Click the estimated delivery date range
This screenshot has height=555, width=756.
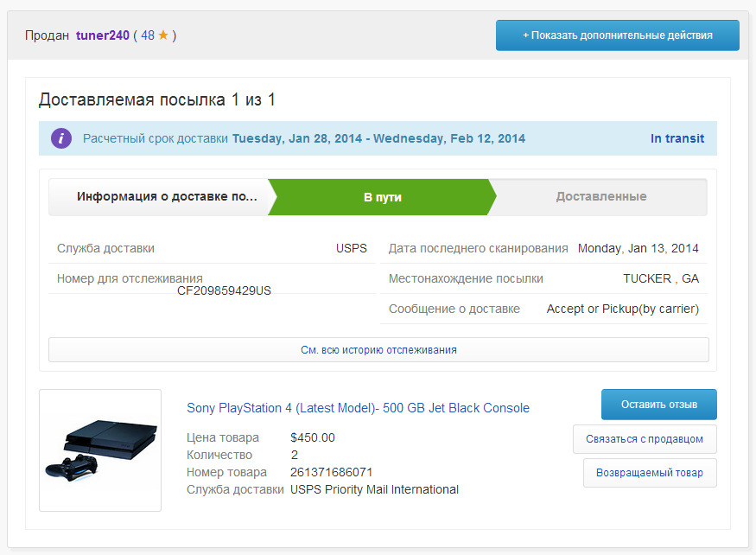[378, 138]
